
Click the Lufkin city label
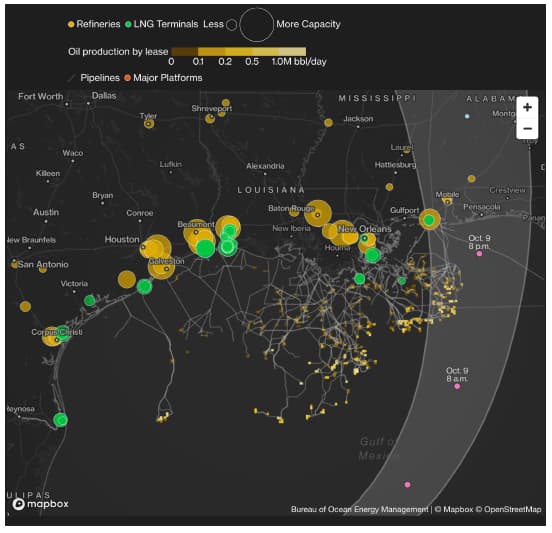(x=171, y=164)
